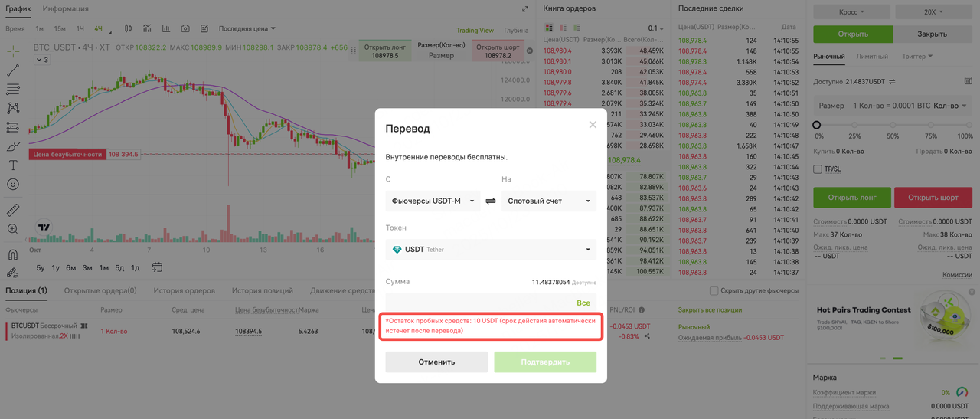Viewport: 980px width, 419px height.
Task: Select the text tool on chart sidebar
Action: (x=13, y=165)
